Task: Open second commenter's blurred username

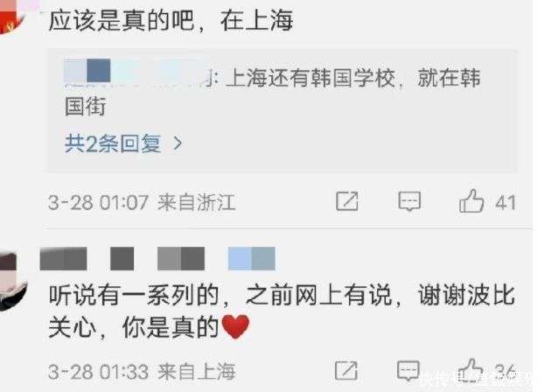Action: coord(157,258)
